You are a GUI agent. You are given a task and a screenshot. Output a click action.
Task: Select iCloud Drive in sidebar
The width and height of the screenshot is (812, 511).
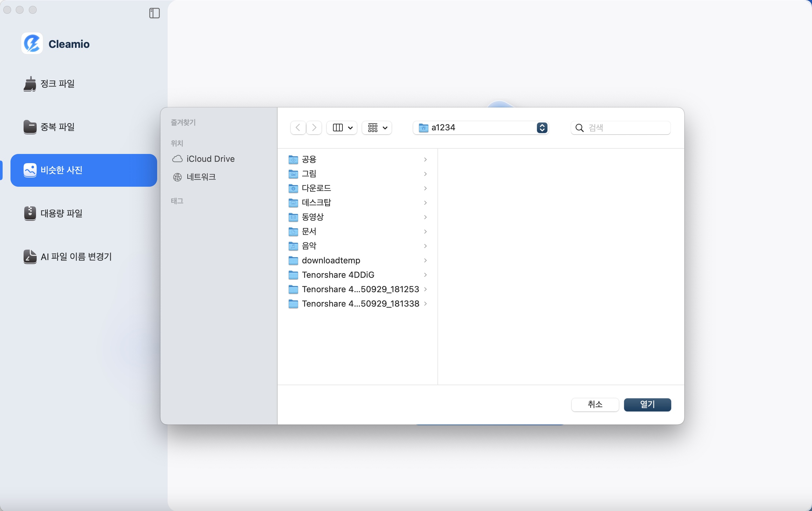[210, 159]
